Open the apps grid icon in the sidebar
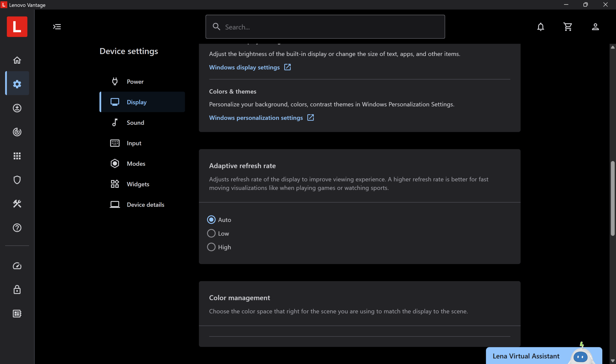The image size is (616, 364). tap(17, 156)
